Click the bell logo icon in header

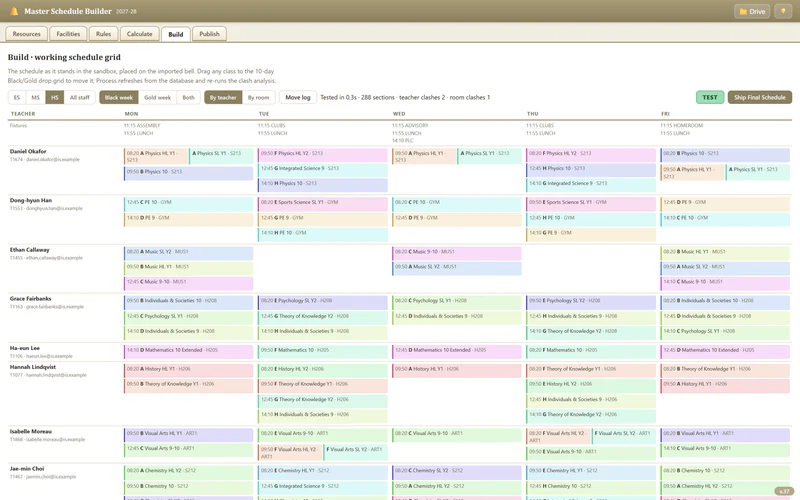pyautogui.click(x=14, y=11)
